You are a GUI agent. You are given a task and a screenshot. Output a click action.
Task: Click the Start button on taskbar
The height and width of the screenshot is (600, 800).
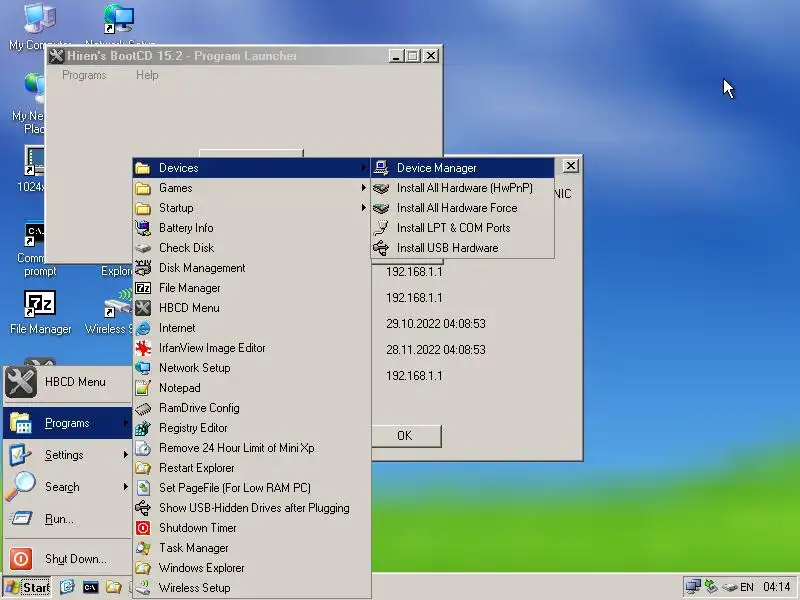(x=28, y=588)
